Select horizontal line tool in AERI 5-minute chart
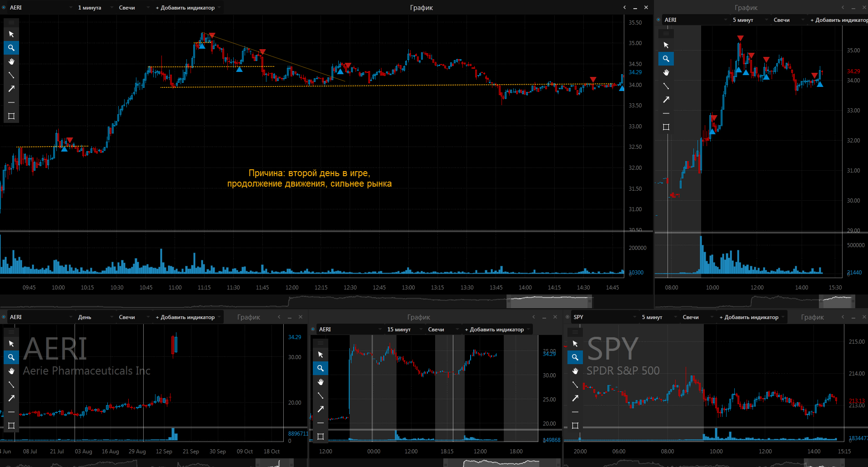 point(666,113)
